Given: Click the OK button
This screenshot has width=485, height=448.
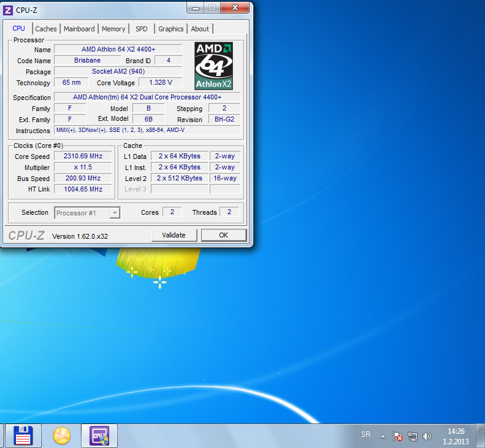Looking at the screenshot, I should tap(223, 235).
